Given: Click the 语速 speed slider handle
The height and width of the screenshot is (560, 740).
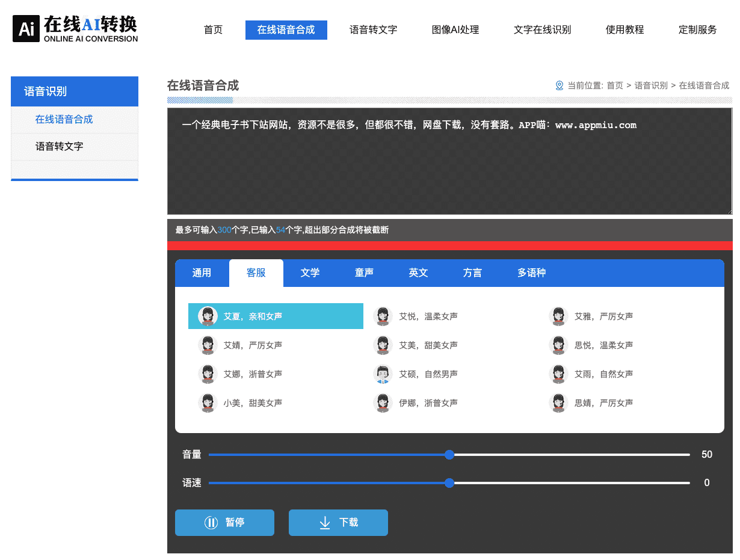Looking at the screenshot, I should (449, 483).
